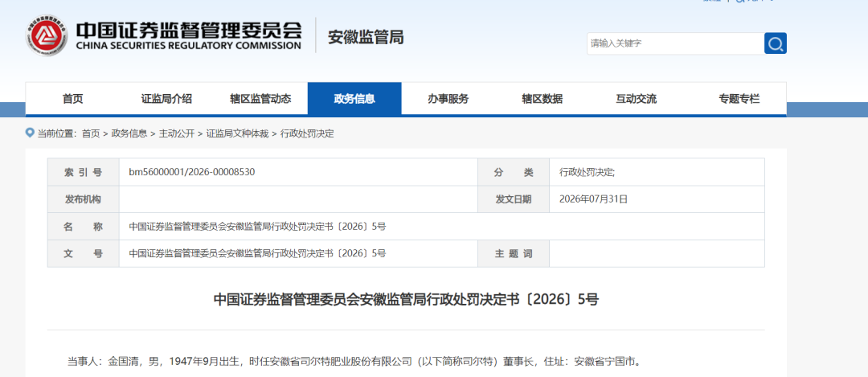Click the 行政处罚决定 breadcrumb link
The image size is (868, 377).
coord(307,133)
